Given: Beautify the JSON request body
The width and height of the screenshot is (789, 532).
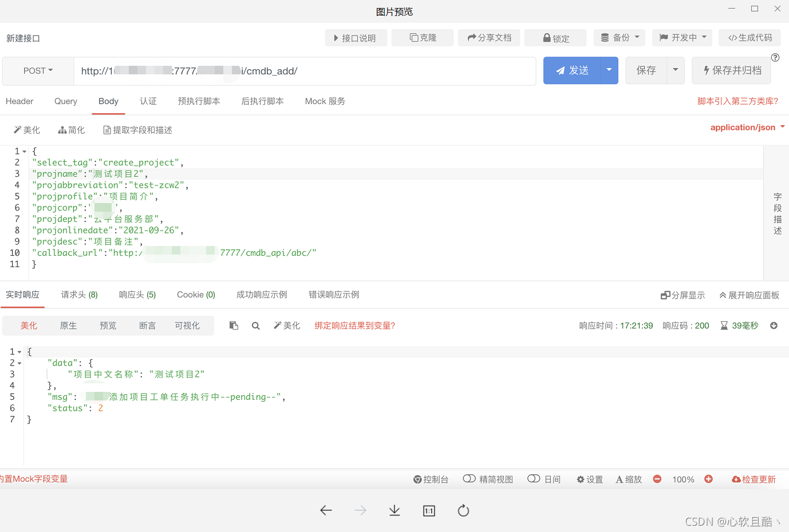Looking at the screenshot, I should coord(26,130).
